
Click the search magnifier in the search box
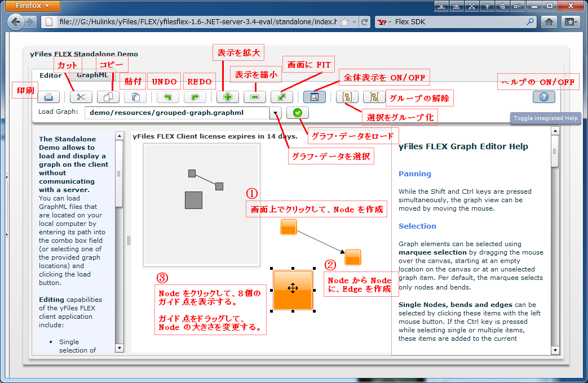tap(530, 22)
